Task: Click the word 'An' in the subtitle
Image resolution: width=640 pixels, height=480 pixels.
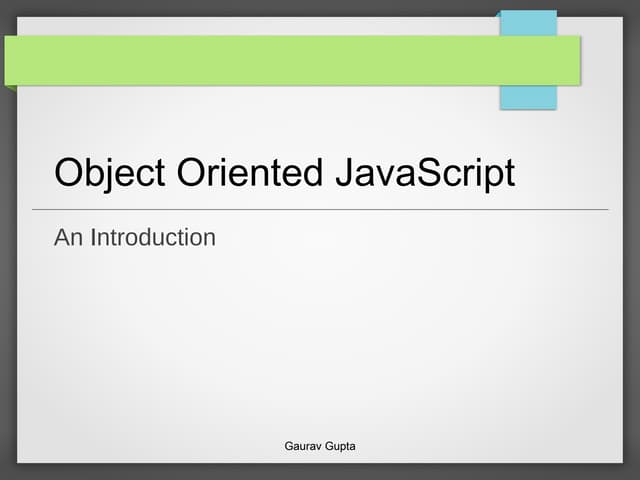Action: 68,238
